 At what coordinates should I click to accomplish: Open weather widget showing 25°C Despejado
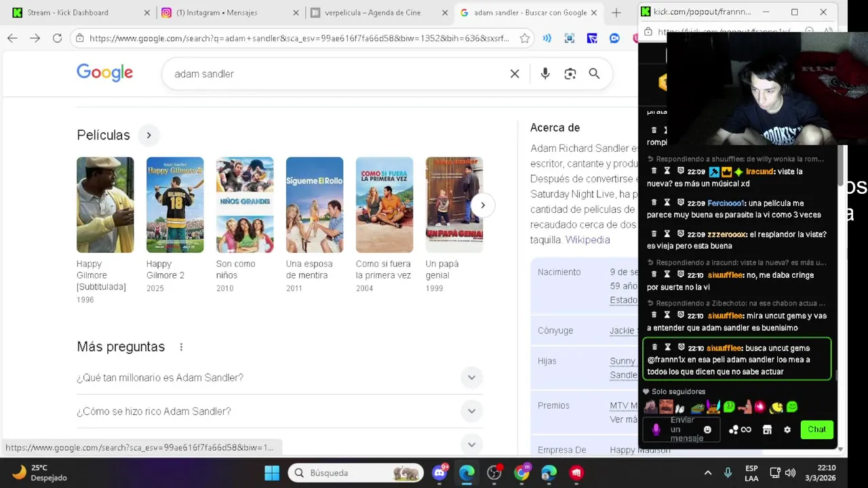pos(39,472)
